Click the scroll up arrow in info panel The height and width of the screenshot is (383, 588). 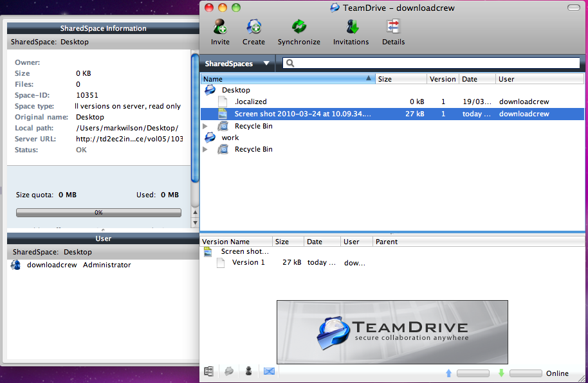tap(195, 213)
